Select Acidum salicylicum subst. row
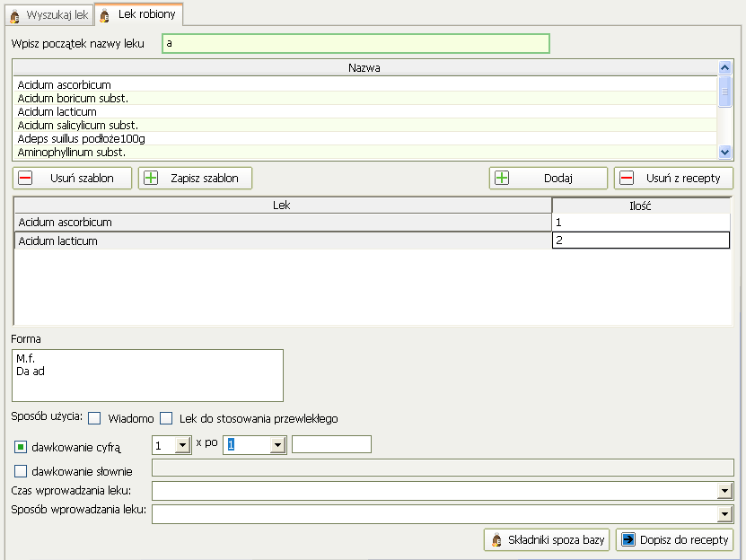The width and height of the screenshot is (746, 560). click(364, 125)
